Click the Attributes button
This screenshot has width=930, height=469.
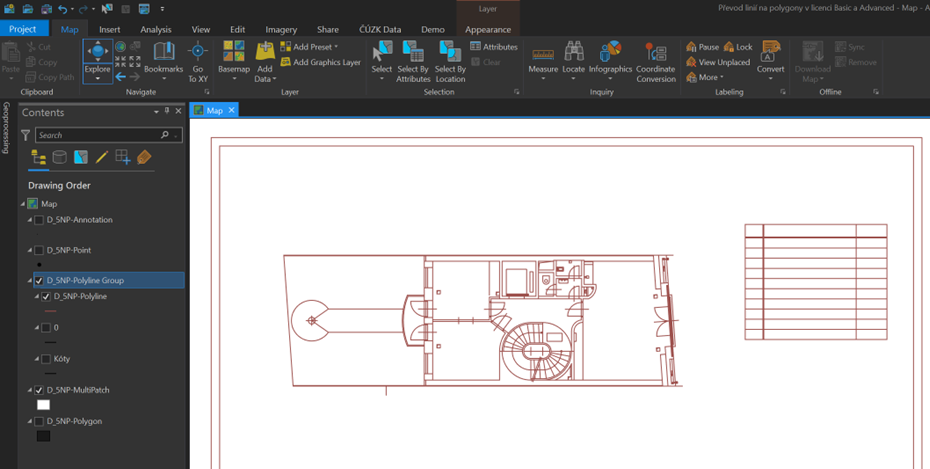coord(493,46)
